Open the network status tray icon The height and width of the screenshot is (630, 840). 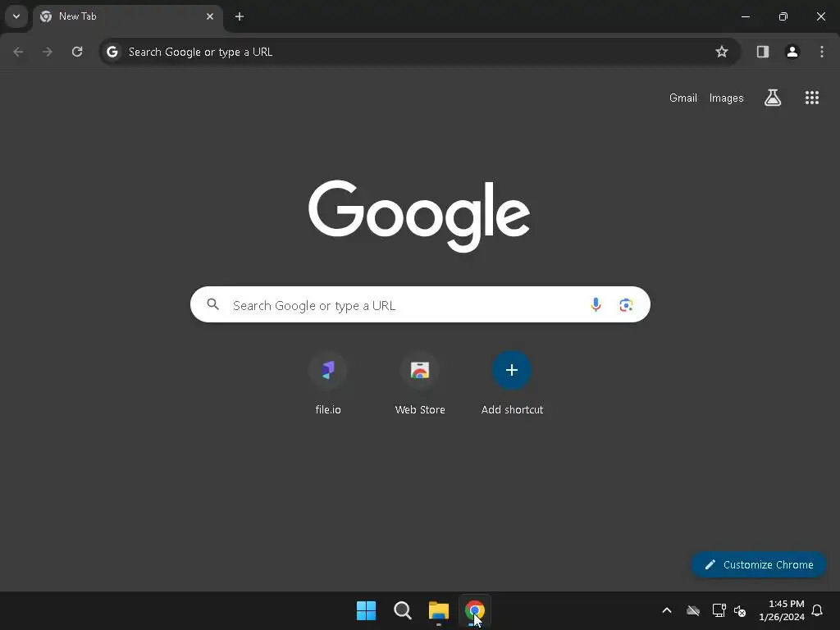719,610
